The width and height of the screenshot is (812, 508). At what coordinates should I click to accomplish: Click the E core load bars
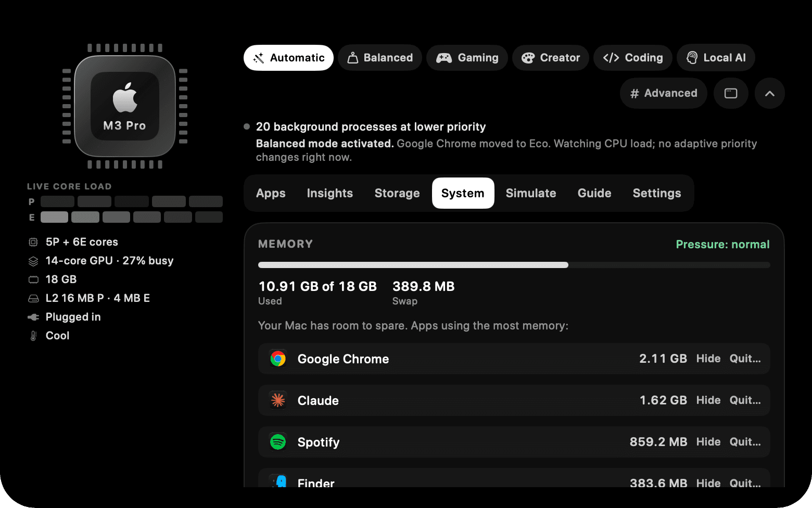(x=132, y=217)
